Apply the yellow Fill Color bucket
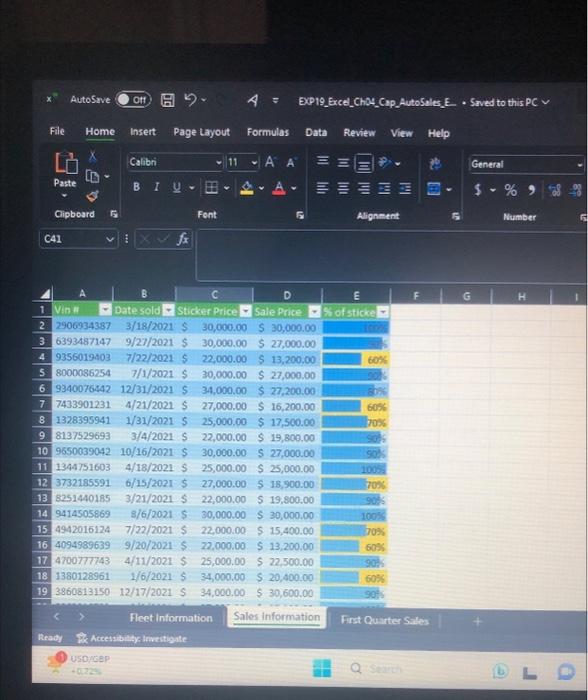The width and height of the screenshot is (588, 700). (247, 188)
